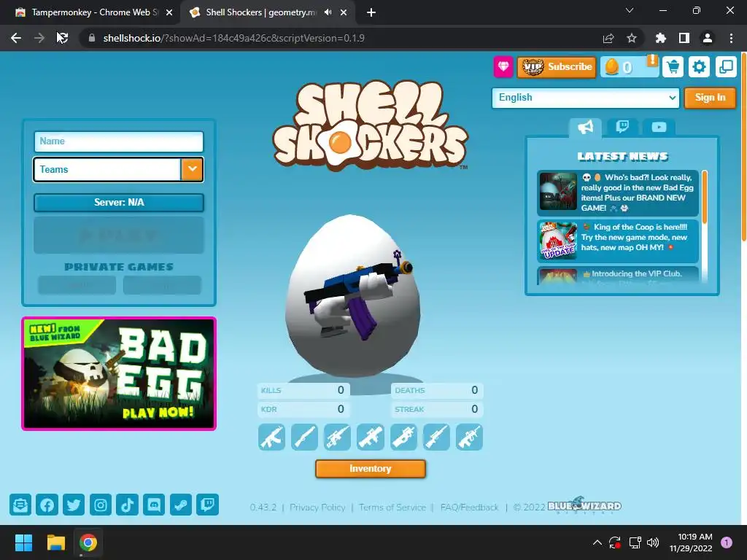Open the Privacy Policy link
This screenshot has width=747, height=560.
tap(317, 507)
